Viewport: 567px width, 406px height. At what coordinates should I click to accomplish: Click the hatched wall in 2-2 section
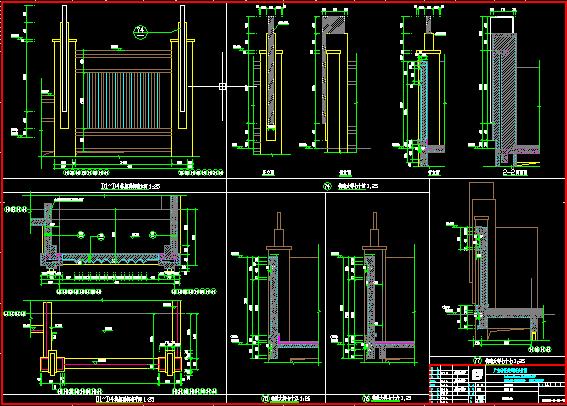[x=504, y=90]
